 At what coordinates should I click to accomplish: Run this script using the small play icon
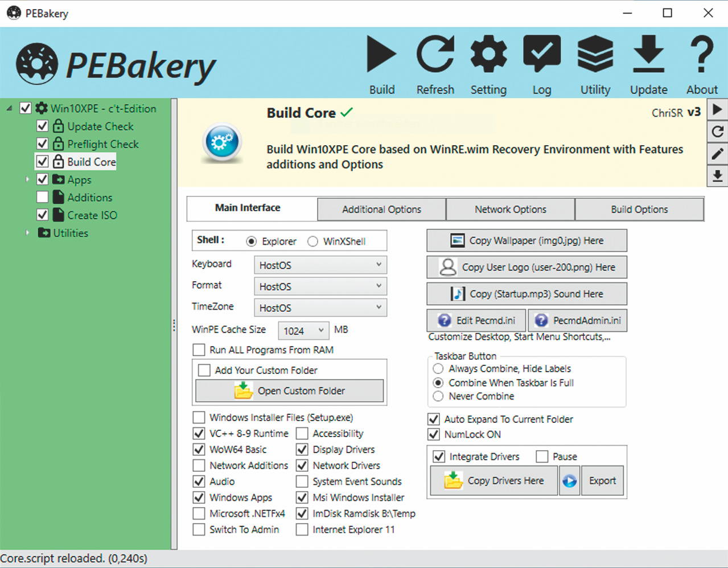pyautogui.click(x=718, y=109)
